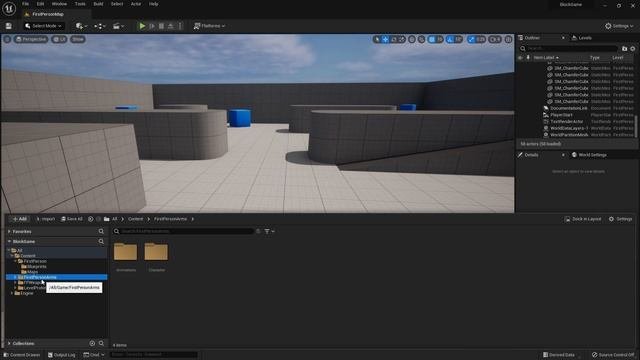Open the Blueprints toolbar dropdown
This screenshot has width=640, height=360.
pos(100,26)
